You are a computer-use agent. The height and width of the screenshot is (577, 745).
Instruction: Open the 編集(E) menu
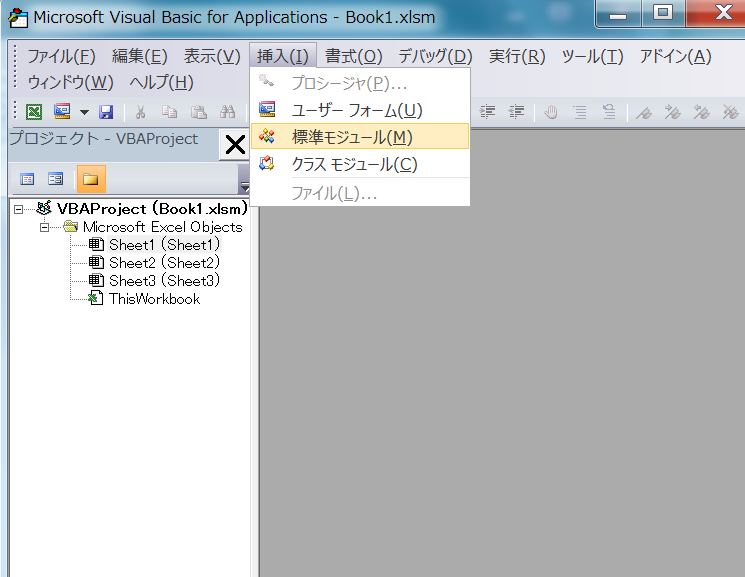(x=140, y=57)
